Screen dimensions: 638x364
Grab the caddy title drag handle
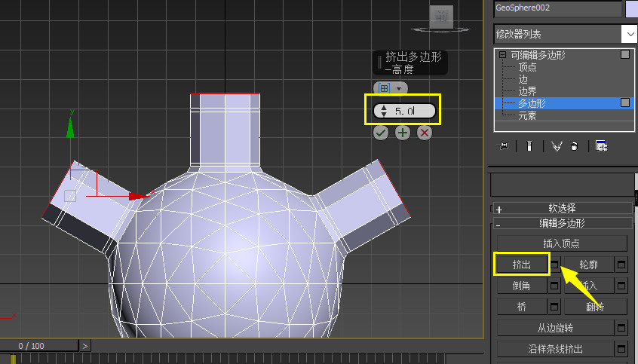pyautogui.click(x=379, y=63)
